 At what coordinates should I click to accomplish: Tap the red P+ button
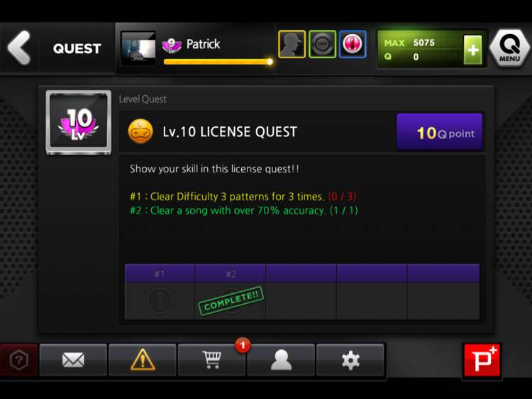click(x=482, y=360)
